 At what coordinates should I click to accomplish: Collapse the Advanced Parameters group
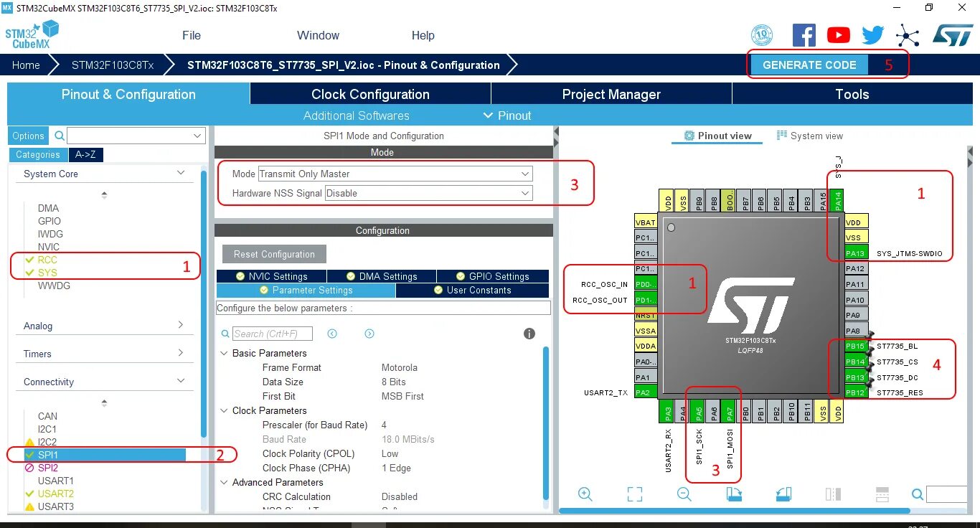(225, 482)
